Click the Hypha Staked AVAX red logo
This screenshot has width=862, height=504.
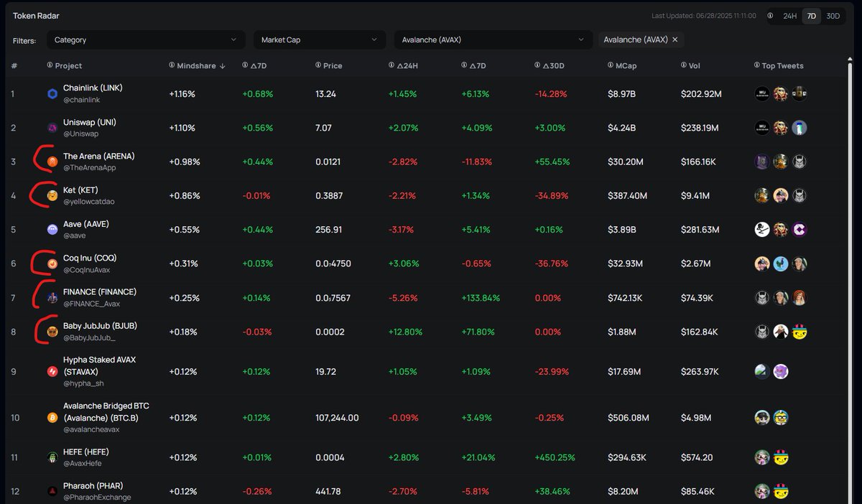52,371
